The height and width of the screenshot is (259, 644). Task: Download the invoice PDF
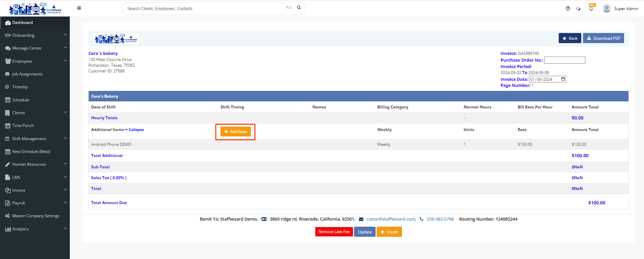pos(604,38)
